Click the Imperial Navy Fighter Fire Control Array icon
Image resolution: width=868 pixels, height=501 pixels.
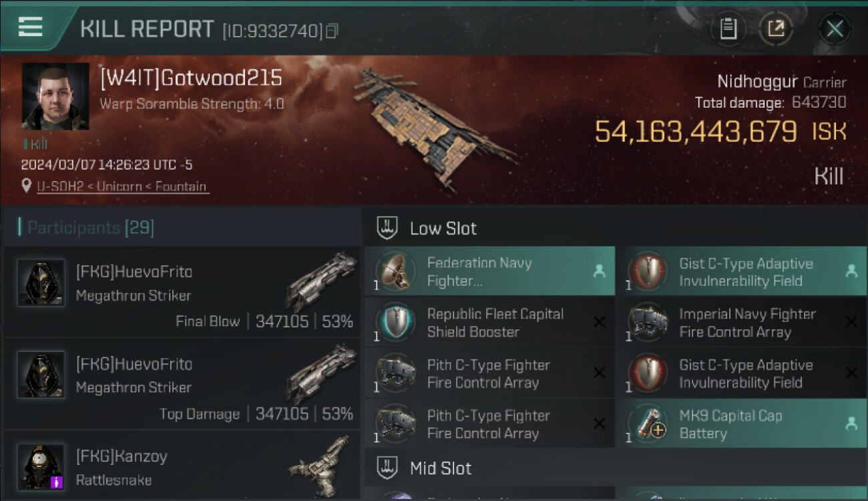tap(648, 322)
